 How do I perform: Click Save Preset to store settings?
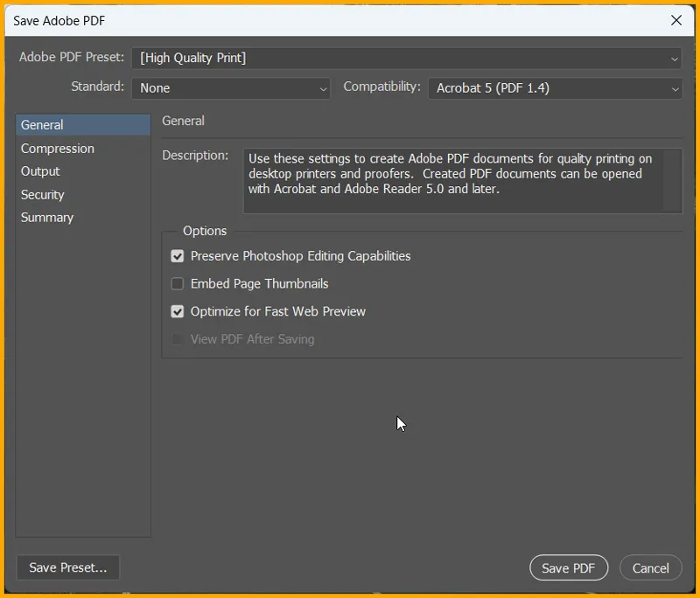click(x=67, y=567)
